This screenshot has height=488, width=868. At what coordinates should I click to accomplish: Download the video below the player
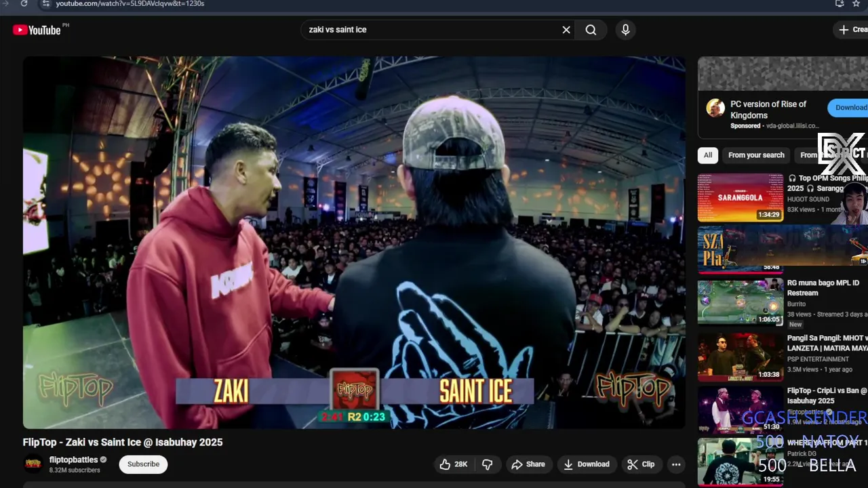click(587, 464)
